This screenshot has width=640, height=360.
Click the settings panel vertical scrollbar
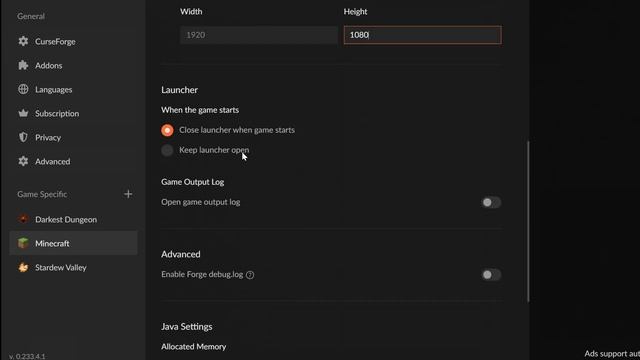[x=528, y=221]
